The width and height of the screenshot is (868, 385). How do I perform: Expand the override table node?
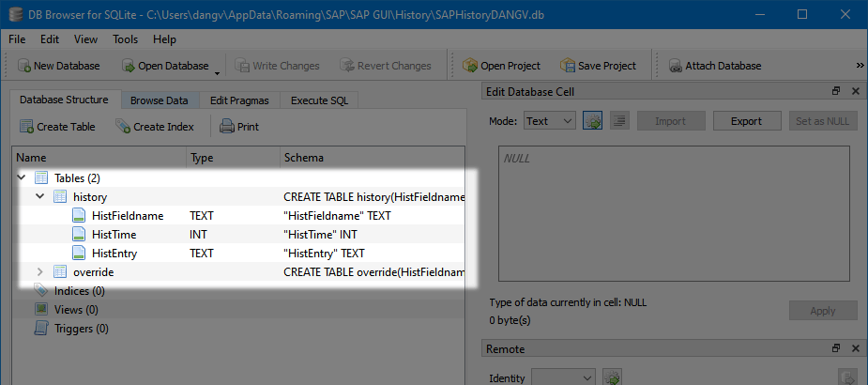tap(40, 272)
